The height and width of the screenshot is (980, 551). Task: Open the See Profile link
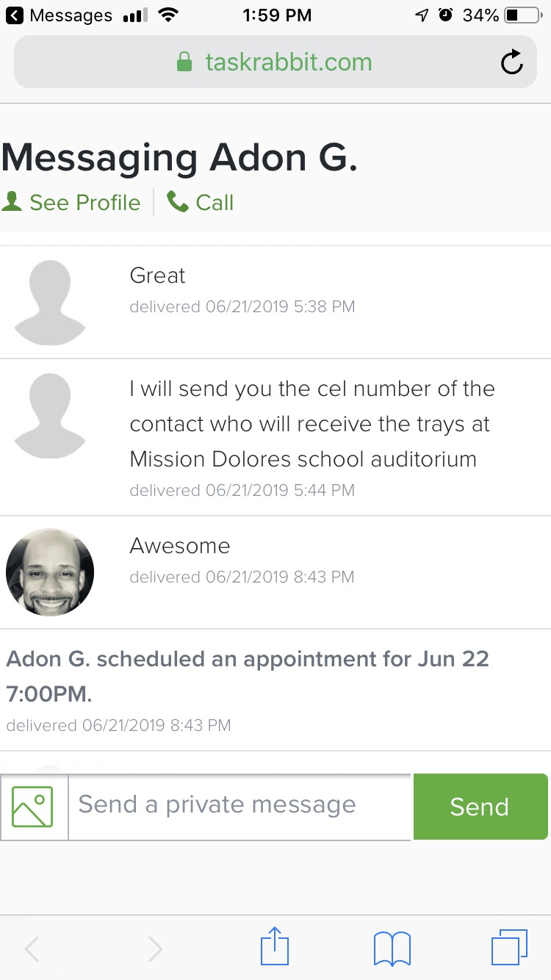pyautogui.click(x=84, y=203)
